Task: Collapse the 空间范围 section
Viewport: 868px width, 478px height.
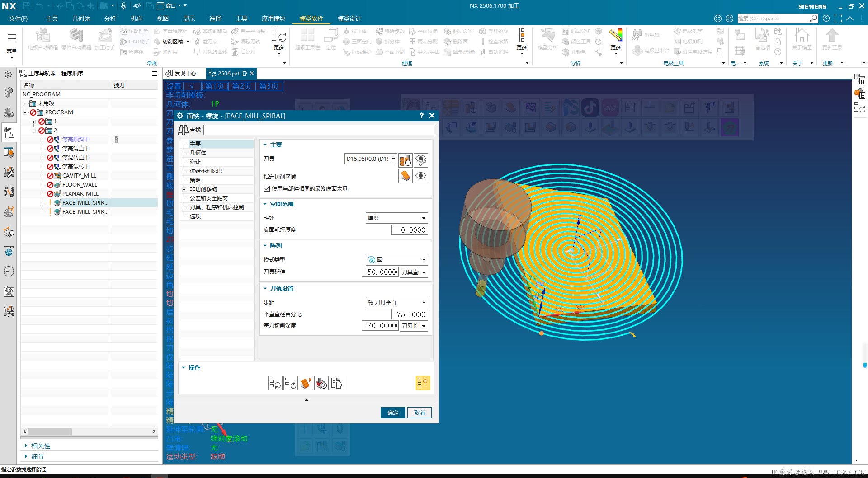Action: point(265,204)
